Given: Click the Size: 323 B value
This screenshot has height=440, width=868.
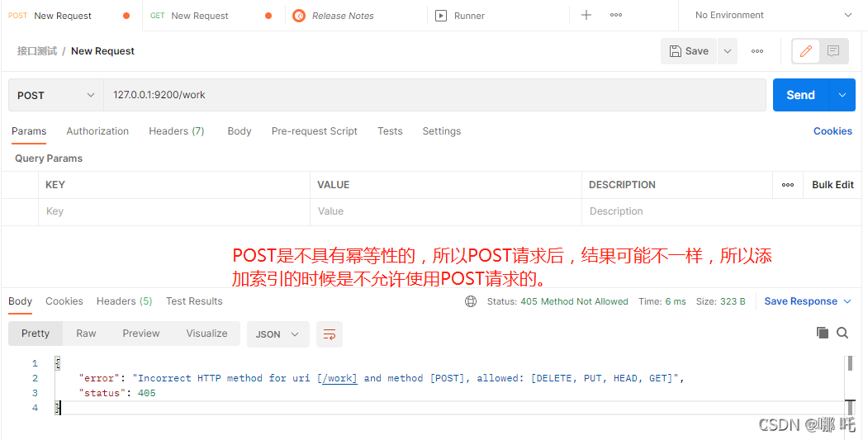Looking at the screenshot, I should pyautogui.click(x=733, y=301).
